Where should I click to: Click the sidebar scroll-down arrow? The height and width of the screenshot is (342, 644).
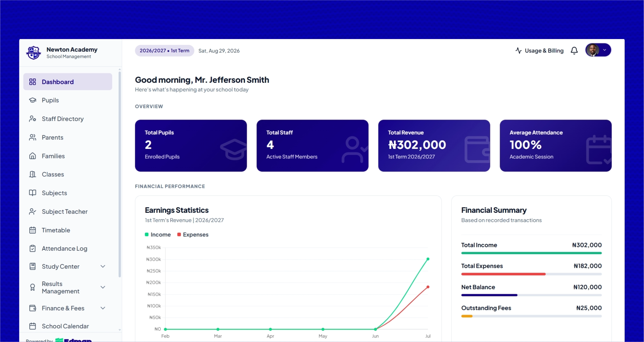120,330
